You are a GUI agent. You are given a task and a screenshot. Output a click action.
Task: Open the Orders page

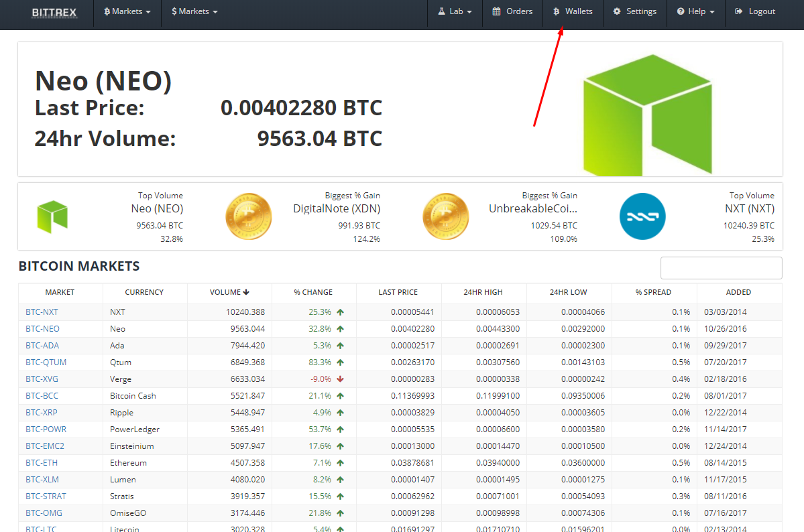[x=512, y=11]
